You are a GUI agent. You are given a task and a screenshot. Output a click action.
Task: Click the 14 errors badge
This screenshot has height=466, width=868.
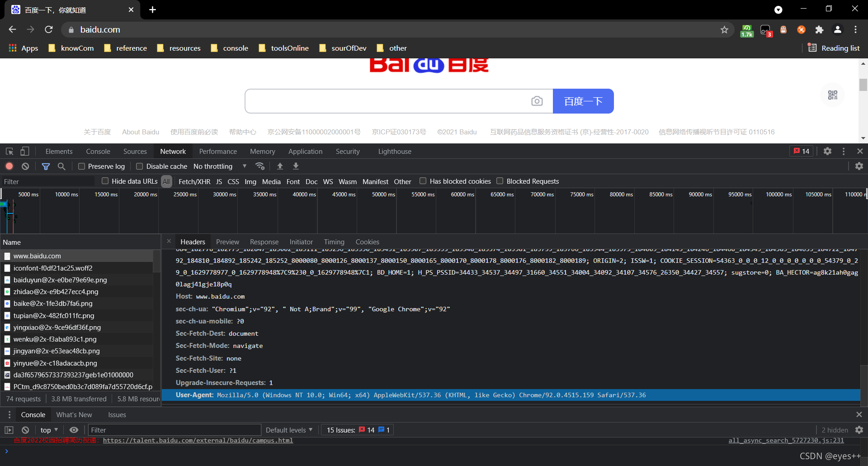coord(802,152)
